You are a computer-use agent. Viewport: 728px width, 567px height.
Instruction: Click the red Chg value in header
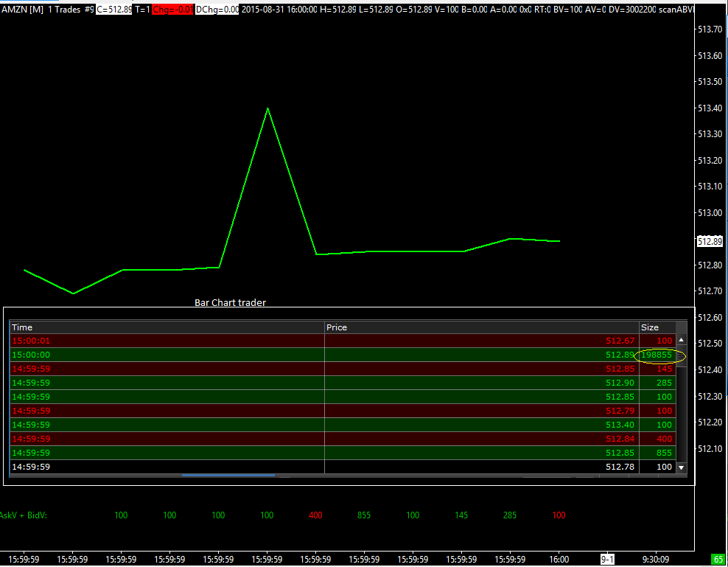172,10
